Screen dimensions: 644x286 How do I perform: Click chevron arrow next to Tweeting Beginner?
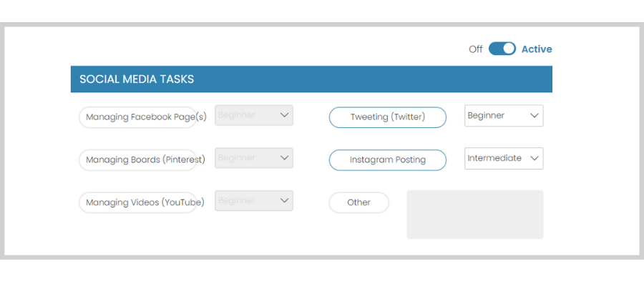tap(535, 115)
